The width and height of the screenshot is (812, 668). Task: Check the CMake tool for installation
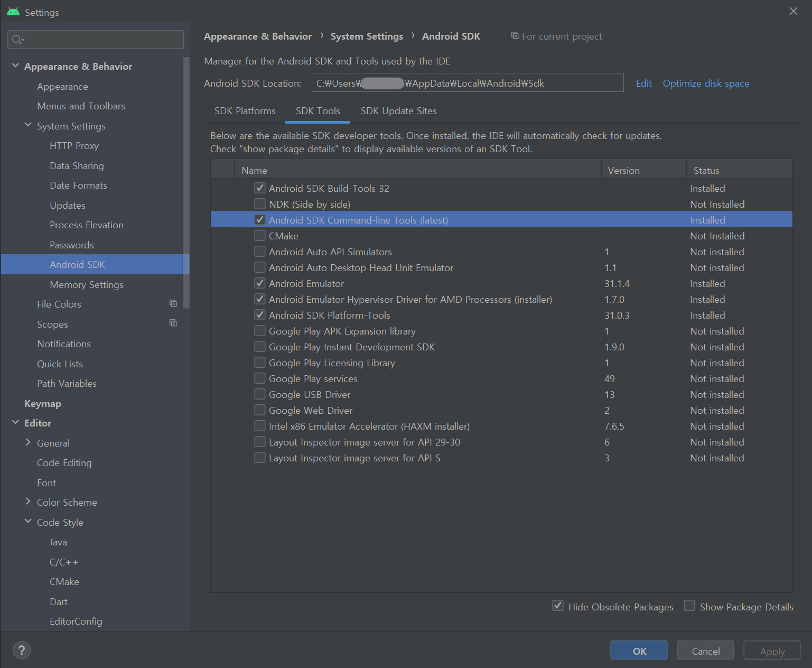pos(259,235)
